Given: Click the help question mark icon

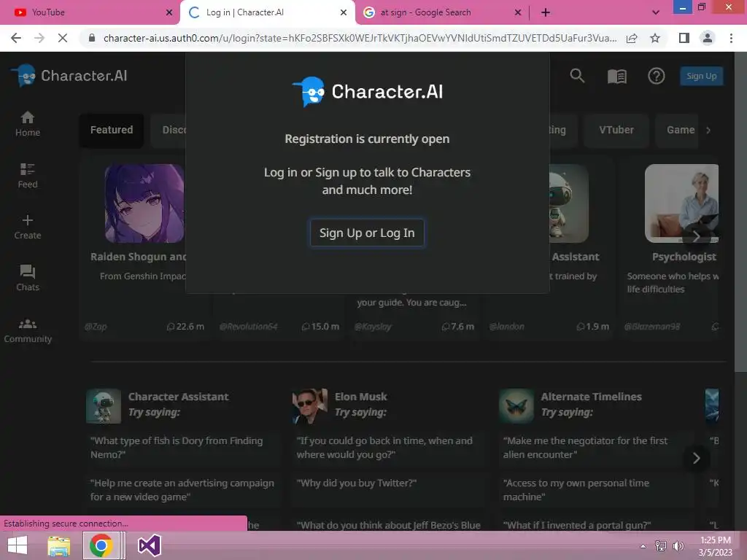Looking at the screenshot, I should 656,76.
